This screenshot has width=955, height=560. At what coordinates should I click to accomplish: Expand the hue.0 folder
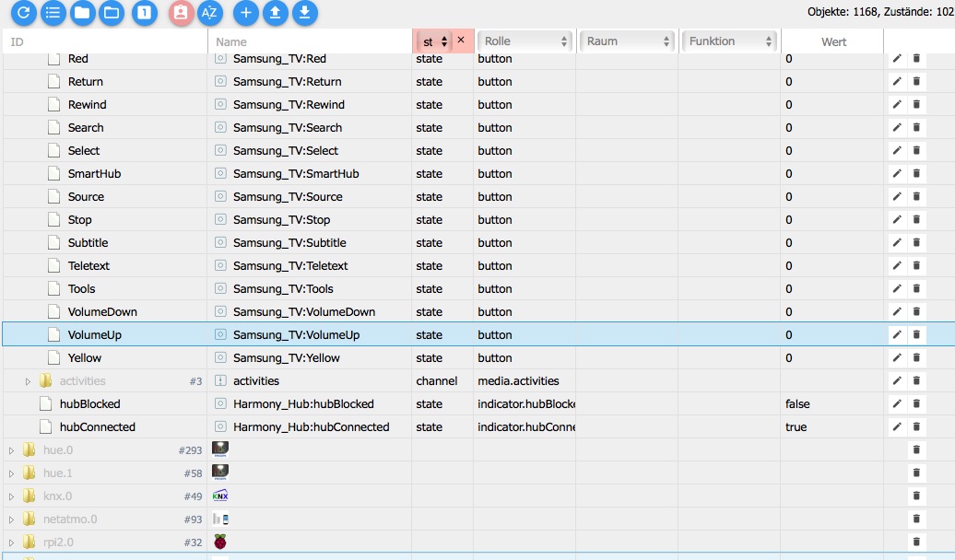coord(11,450)
